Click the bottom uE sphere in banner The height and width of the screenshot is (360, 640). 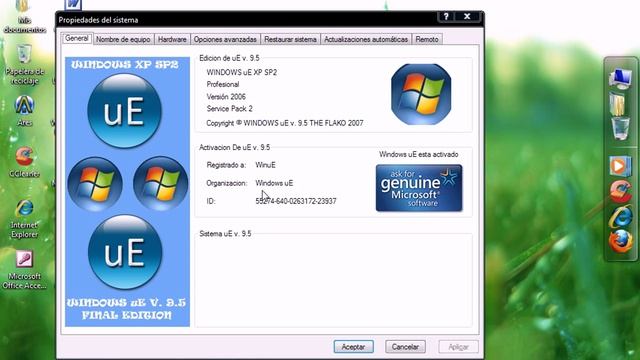[x=125, y=252]
